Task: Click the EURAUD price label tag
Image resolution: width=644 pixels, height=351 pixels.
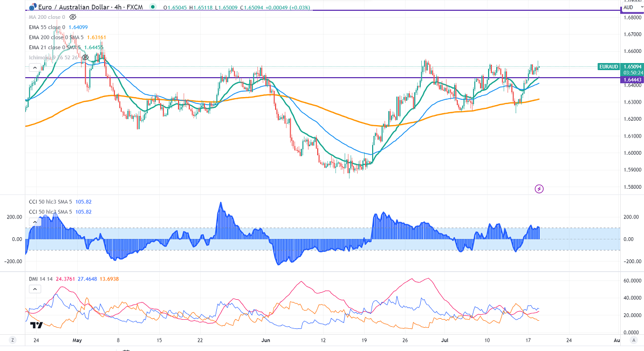Action: 609,66
